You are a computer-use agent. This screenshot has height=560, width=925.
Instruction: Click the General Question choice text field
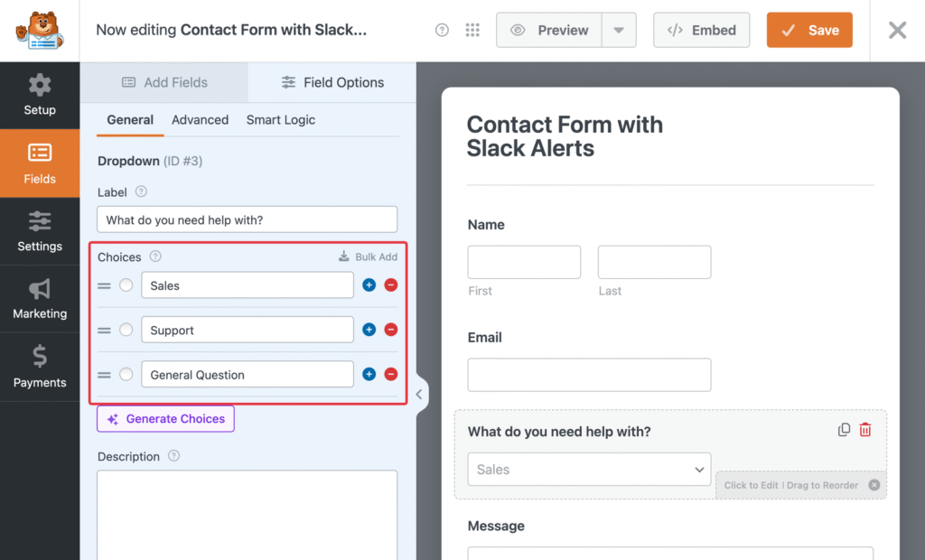coord(248,374)
